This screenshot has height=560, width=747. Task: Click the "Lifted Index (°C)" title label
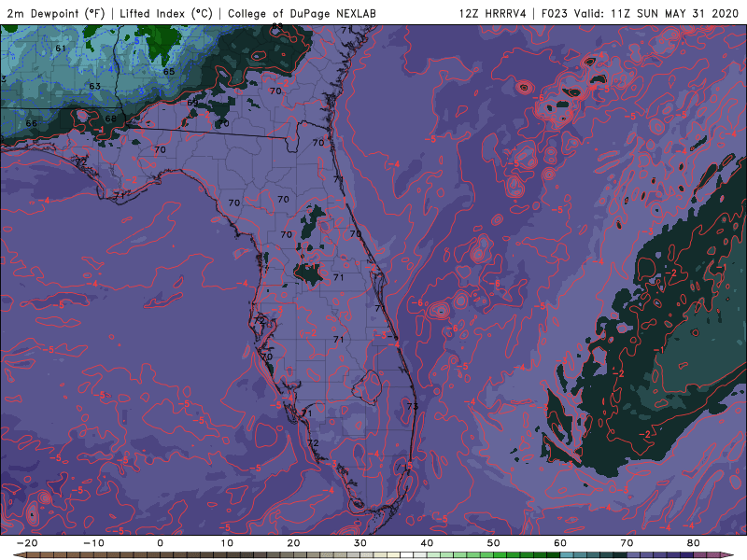point(166,13)
